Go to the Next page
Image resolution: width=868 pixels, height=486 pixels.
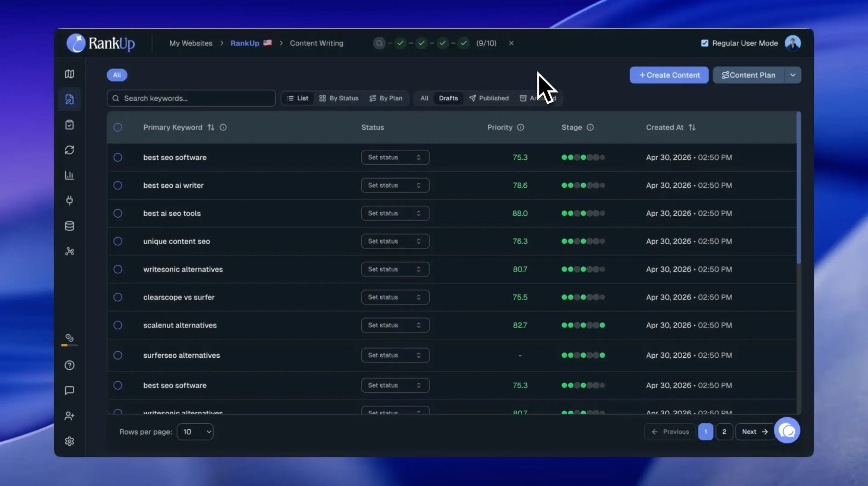point(755,432)
